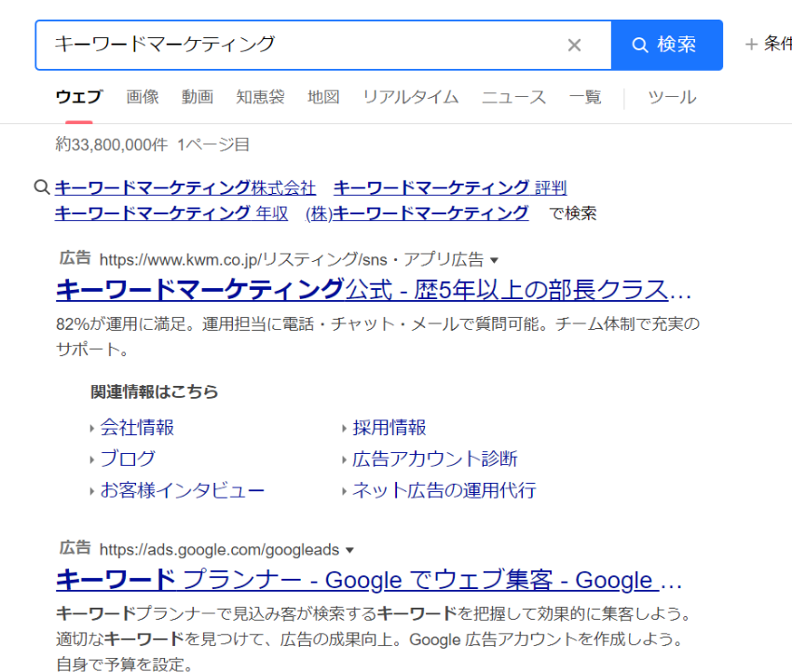Click the 1ページ目 page indicator

tap(213, 145)
